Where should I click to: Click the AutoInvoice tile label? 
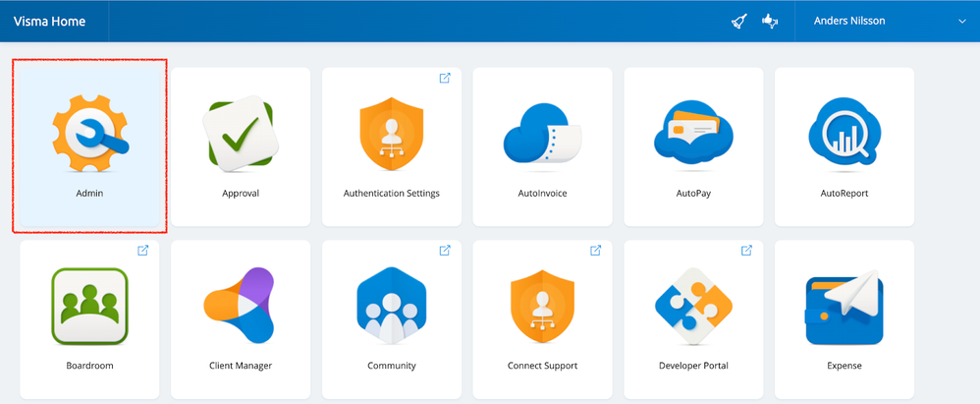point(542,194)
